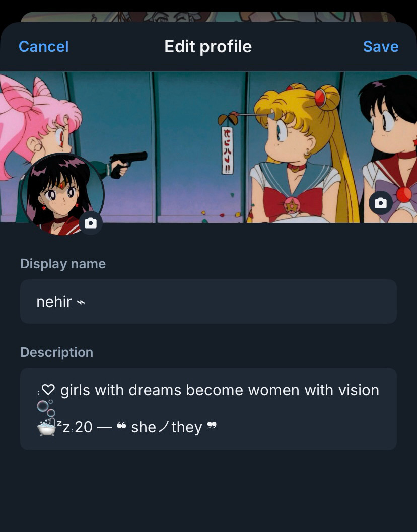The width and height of the screenshot is (417, 532).
Task: Click the blonde Sailor Moon character in banner
Action: coord(299,153)
